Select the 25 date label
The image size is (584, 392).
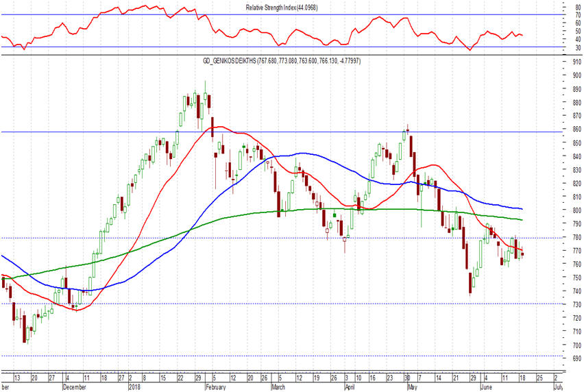(539, 378)
